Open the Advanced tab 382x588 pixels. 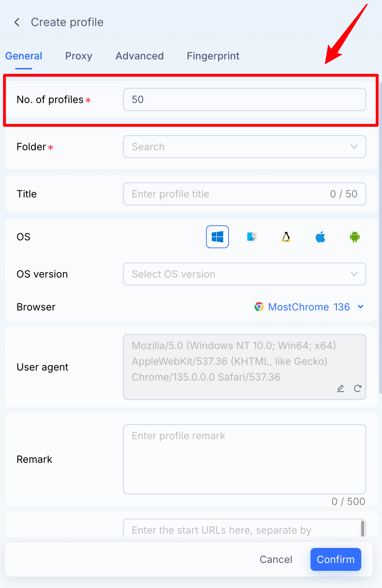coord(139,56)
